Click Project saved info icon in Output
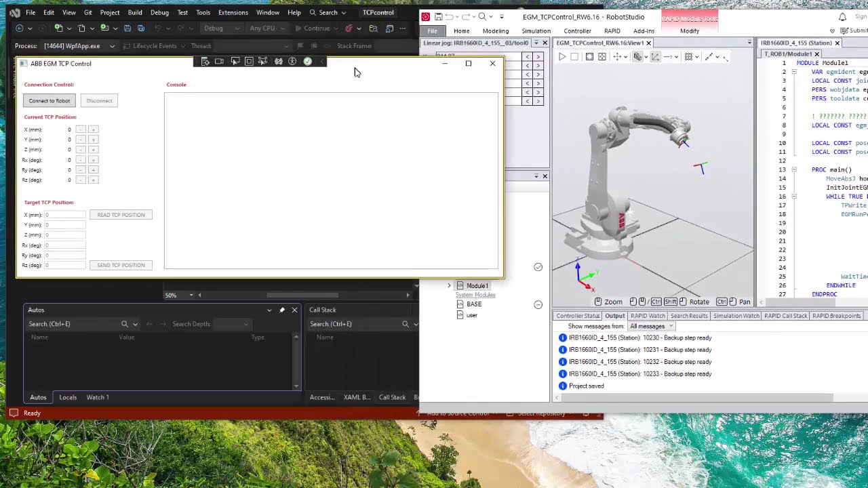The width and height of the screenshot is (868, 488). [562, 386]
